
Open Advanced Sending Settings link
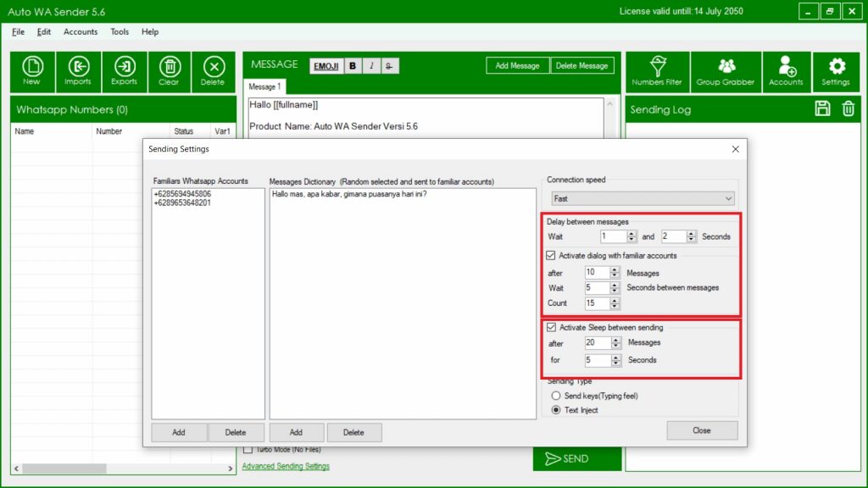tap(286, 466)
